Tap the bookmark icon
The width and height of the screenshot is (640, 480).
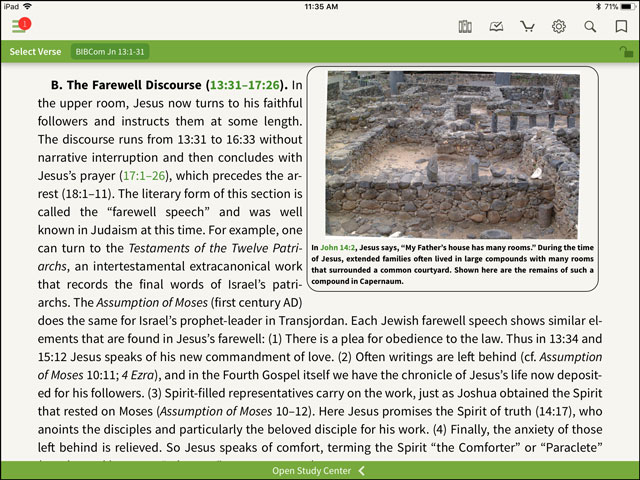pos(621,27)
